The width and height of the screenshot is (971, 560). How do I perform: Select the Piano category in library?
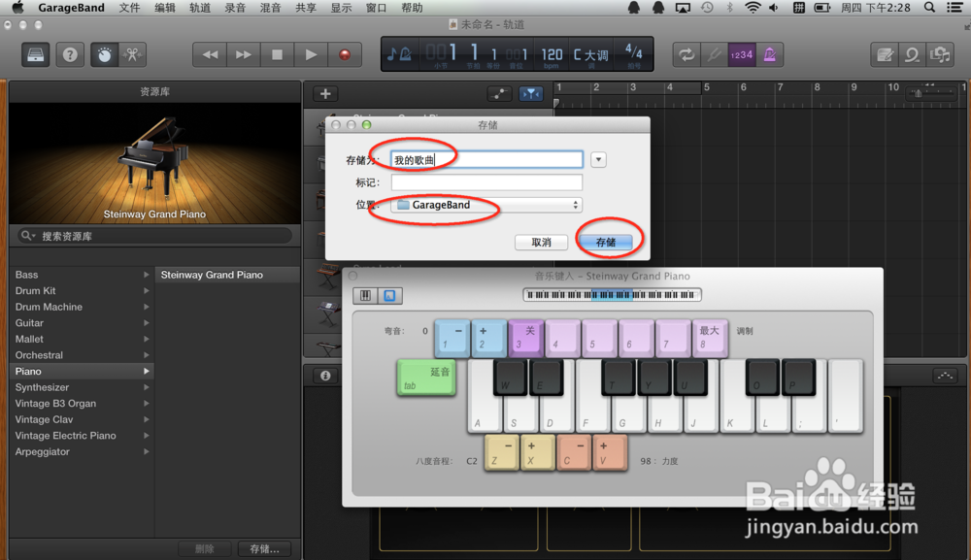(x=82, y=372)
